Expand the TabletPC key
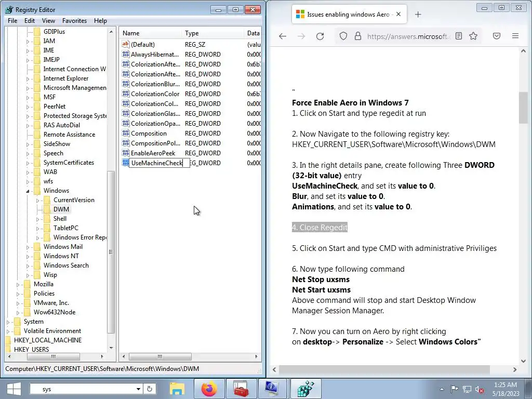 37,229
